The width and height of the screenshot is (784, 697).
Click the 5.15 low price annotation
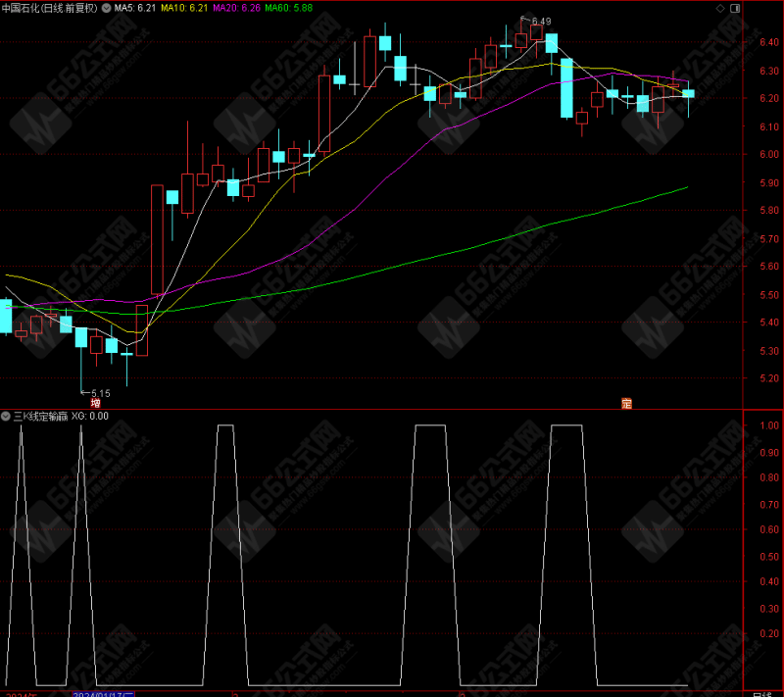click(101, 393)
